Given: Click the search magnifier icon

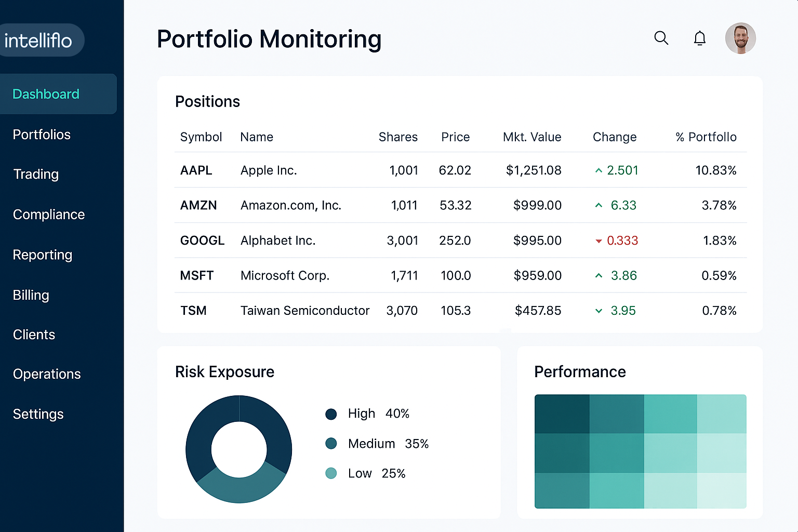Looking at the screenshot, I should pyautogui.click(x=661, y=38).
